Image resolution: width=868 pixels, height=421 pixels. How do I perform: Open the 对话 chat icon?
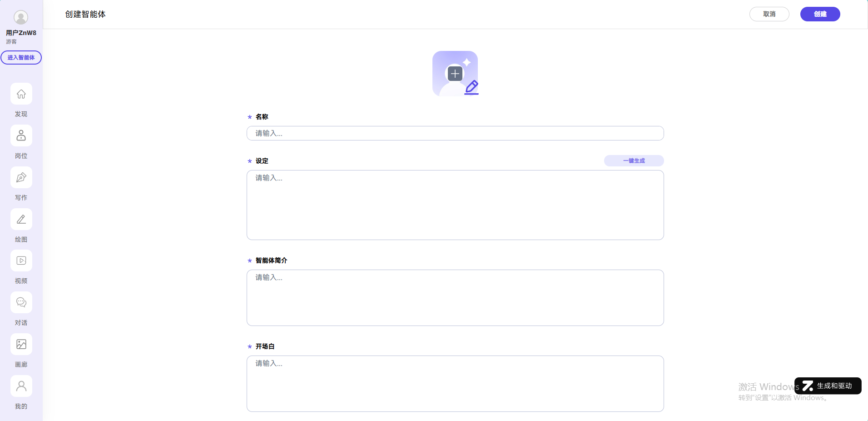(21, 303)
